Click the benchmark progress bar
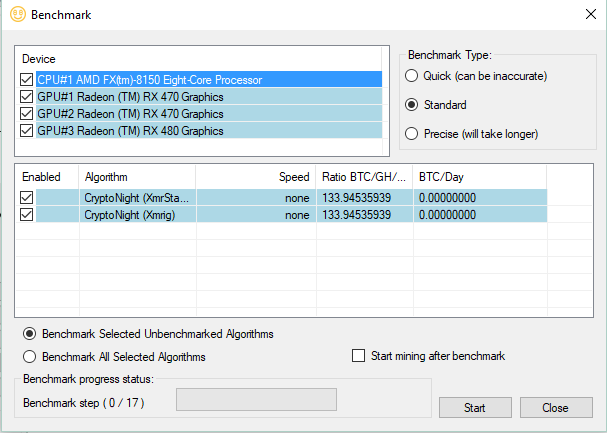Image resolution: width=607 pixels, height=433 pixels. pos(256,399)
